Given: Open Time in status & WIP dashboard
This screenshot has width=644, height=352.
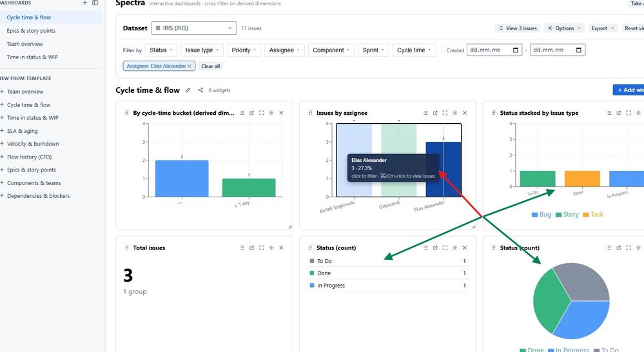Looking at the screenshot, I should (32, 57).
